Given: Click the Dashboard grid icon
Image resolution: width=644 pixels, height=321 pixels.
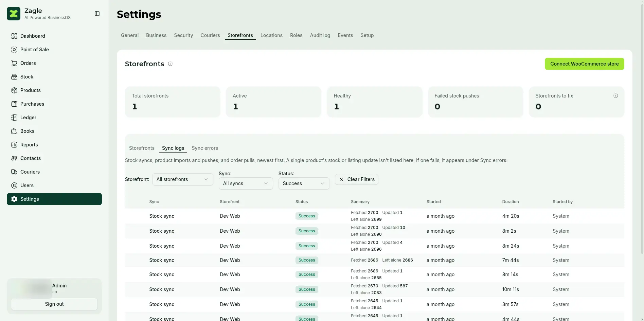Looking at the screenshot, I should pos(14,36).
